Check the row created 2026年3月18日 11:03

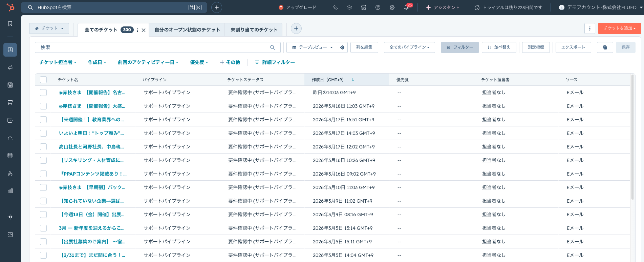[43, 106]
